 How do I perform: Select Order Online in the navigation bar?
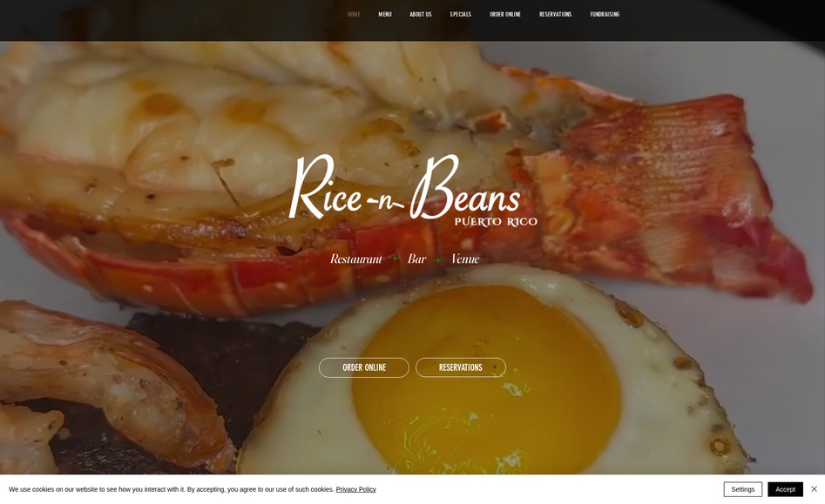[505, 14]
